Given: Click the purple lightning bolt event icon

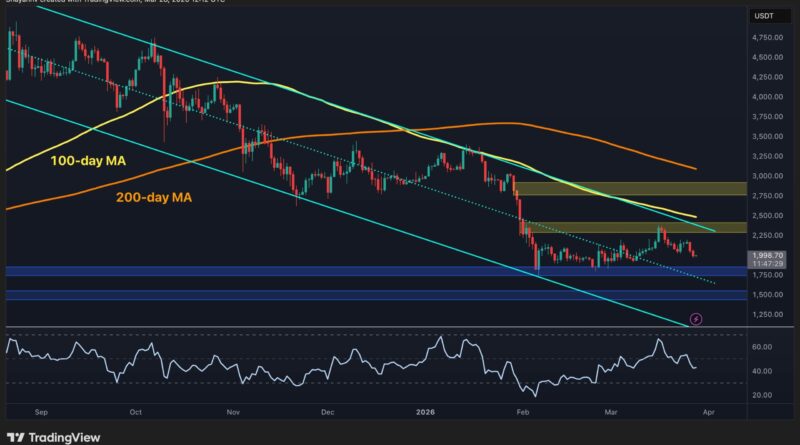Looking at the screenshot, I should pos(697,319).
